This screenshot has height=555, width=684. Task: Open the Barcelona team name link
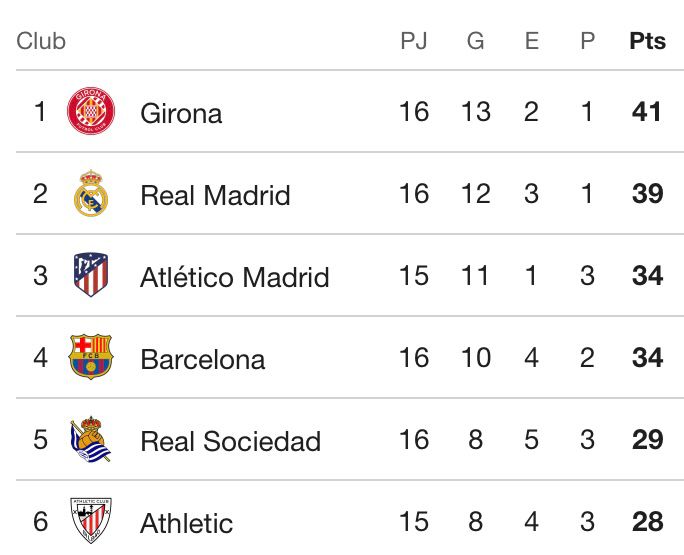203,359
